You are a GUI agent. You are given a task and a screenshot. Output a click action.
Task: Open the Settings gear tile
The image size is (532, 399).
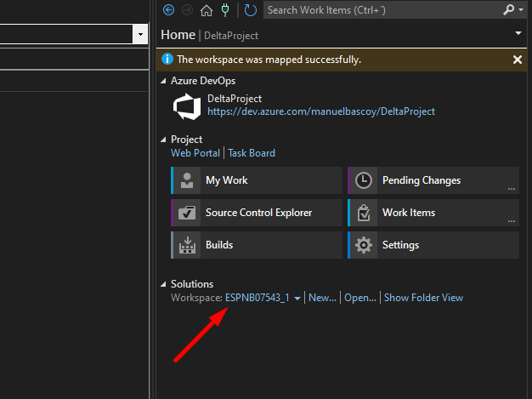(433, 245)
